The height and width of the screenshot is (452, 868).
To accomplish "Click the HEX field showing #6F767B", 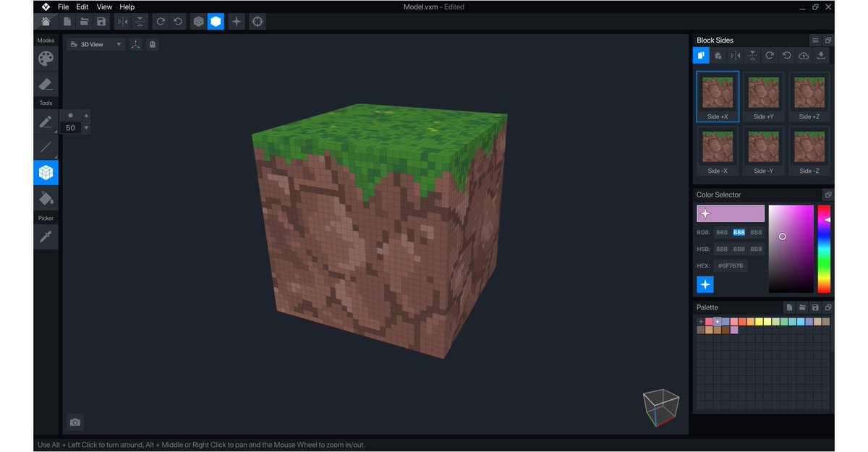I will tap(731, 265).
